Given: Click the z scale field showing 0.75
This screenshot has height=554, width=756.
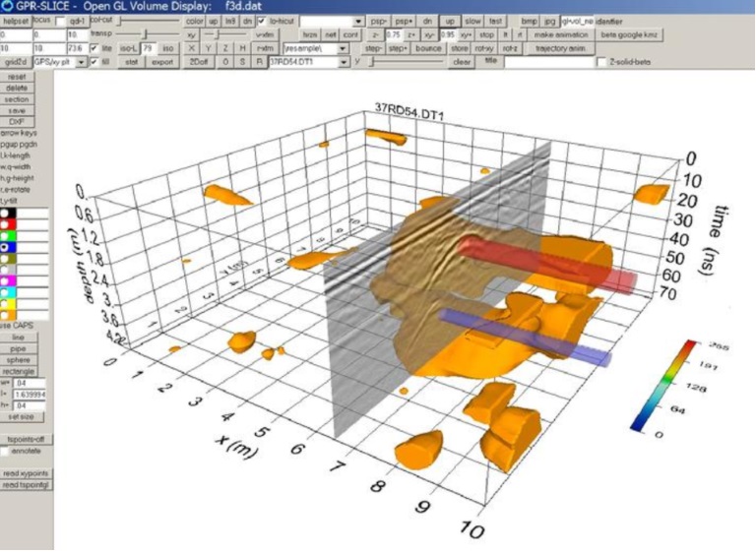Looking at the screenshot, I should point(394,34).
